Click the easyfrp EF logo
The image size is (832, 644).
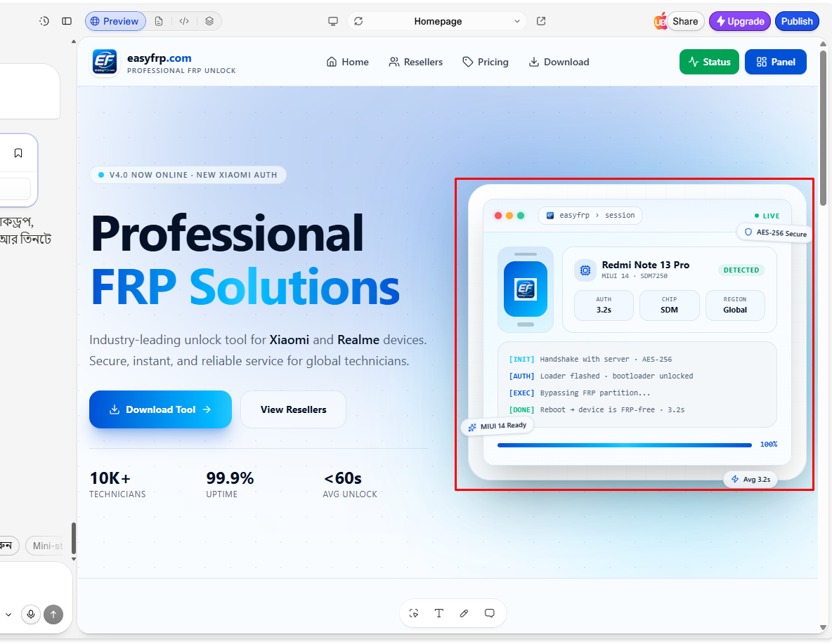[105, 63]
